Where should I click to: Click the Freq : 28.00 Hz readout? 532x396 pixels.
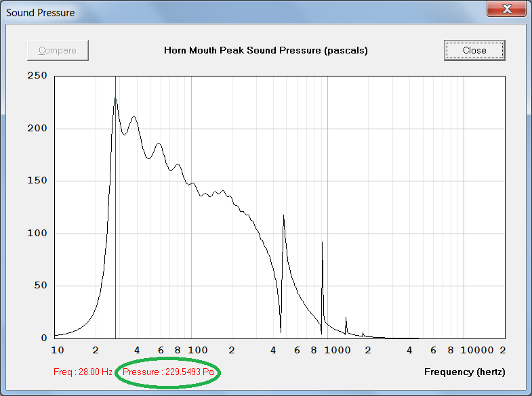tap(83, 372)
